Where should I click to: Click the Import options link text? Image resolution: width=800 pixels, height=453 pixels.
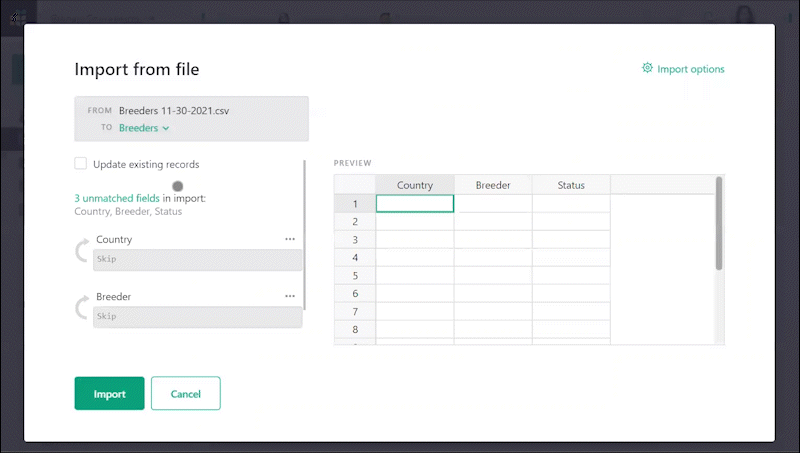tap(690, 69)
